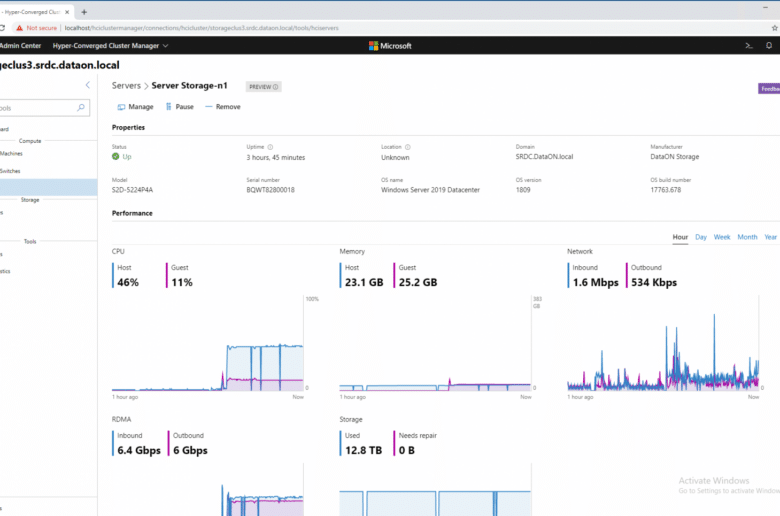Open the Hyper-Converged Cluster Manager dropdown

click(x=110, y=46)
